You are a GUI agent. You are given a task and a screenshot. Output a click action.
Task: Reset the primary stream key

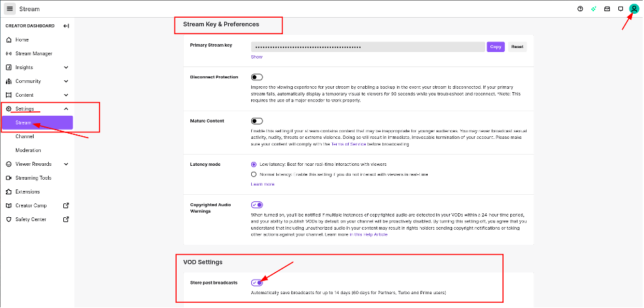coord(517,47)
